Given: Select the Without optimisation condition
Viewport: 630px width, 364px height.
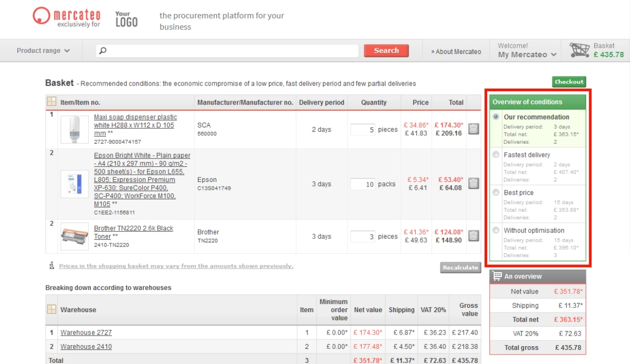Looking at the screenshot, I should click(x=496, y=230).
